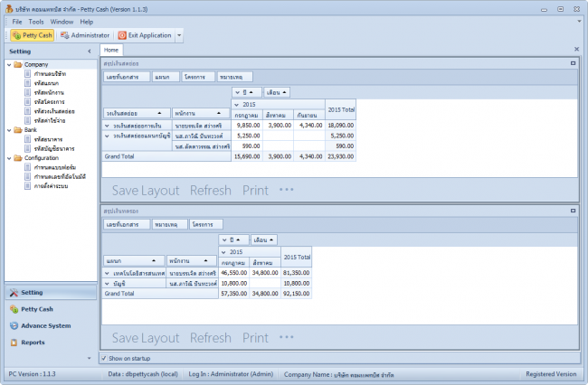Screen dimensions: 588x385
Task: Open the File menu
Action: click(x=17, y=22)
